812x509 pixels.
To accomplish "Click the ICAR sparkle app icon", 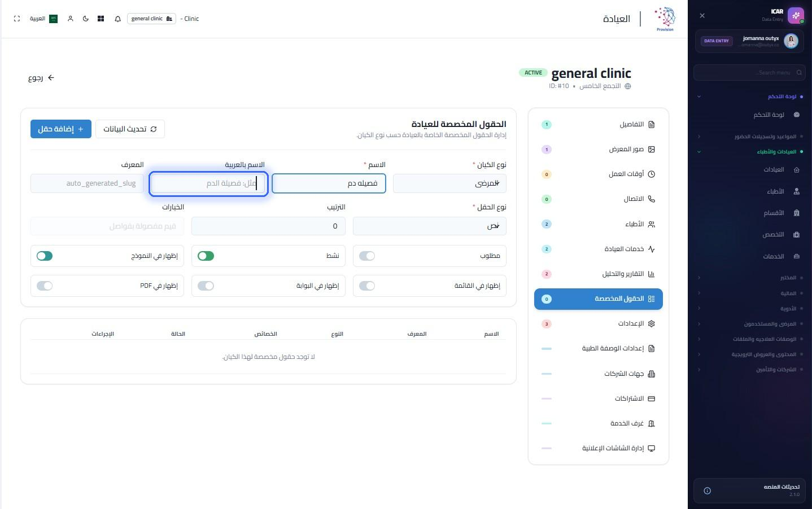I will (796, 15).
